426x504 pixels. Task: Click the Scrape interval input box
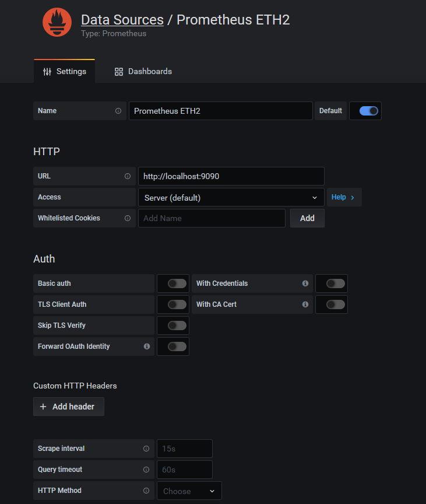(x=185, y=449)
